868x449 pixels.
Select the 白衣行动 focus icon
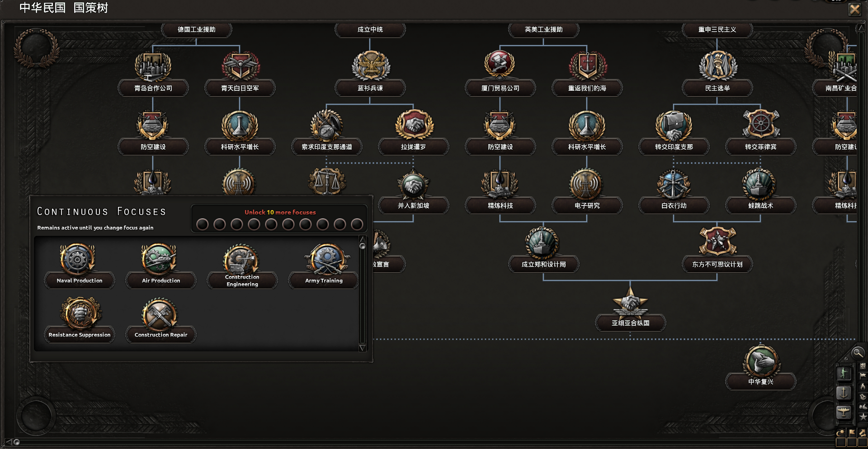(674, 184)
